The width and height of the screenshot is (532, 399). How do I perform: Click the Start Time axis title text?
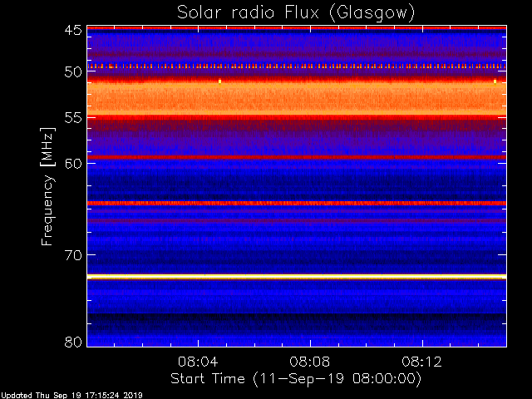296,379
